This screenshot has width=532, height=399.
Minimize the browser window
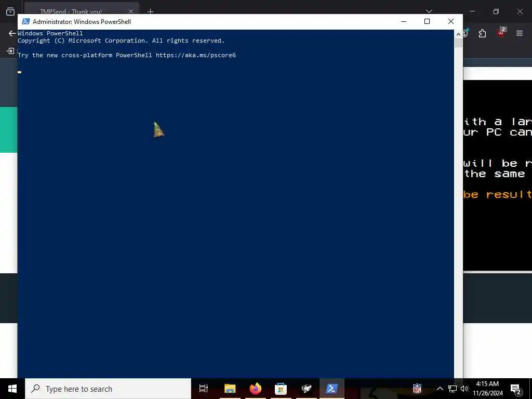point(472,11)
